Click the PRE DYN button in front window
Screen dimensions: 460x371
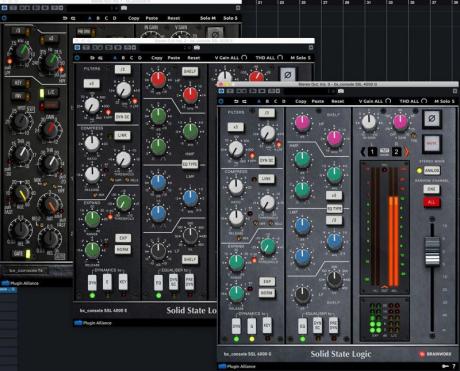[x=333, y=326]
